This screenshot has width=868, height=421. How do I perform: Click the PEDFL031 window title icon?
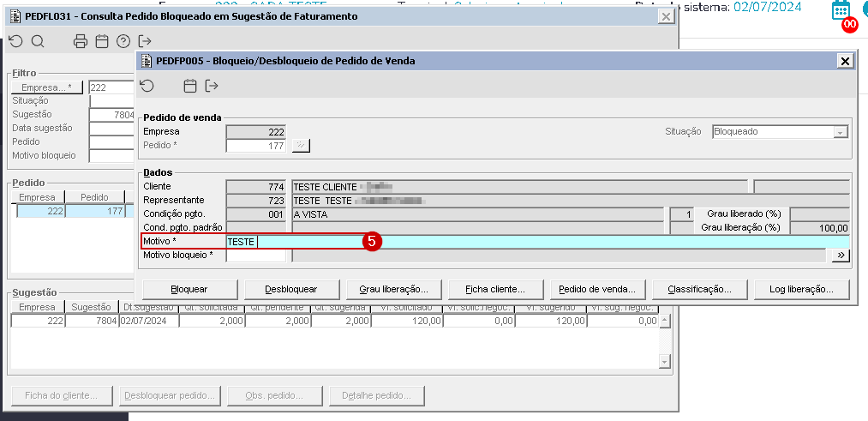point(15,16)
